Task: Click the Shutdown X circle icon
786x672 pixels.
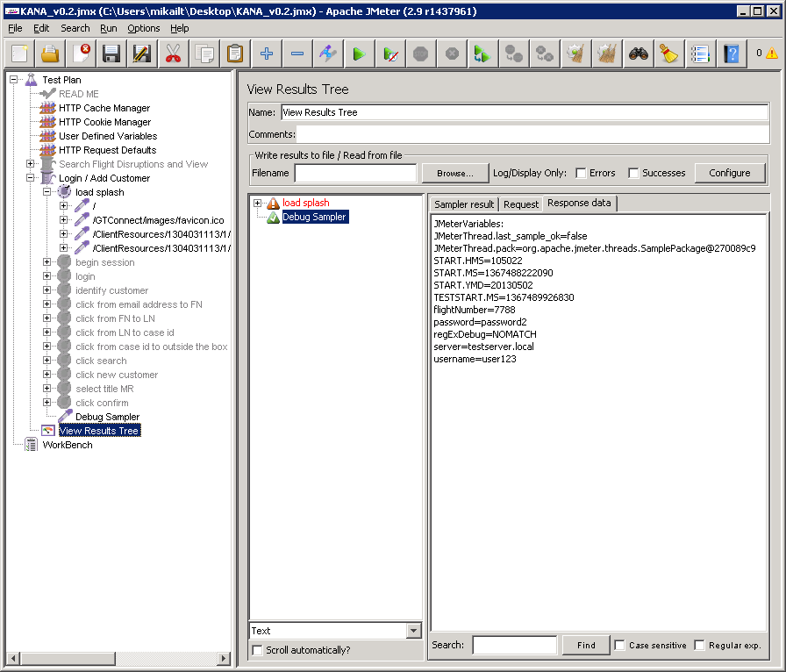Action: click(x=452, y=54)
